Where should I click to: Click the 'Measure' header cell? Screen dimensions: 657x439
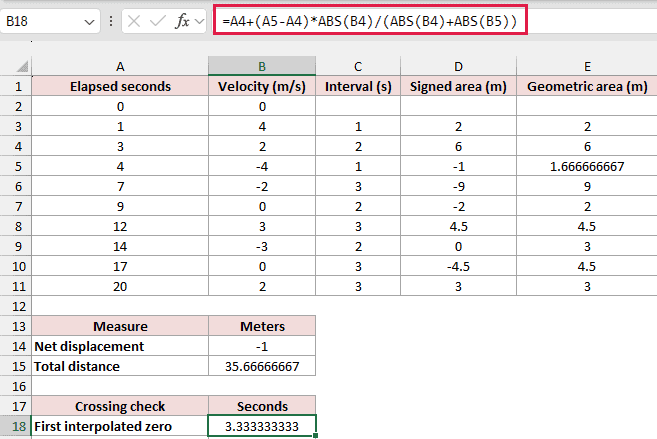pos(120,326)
